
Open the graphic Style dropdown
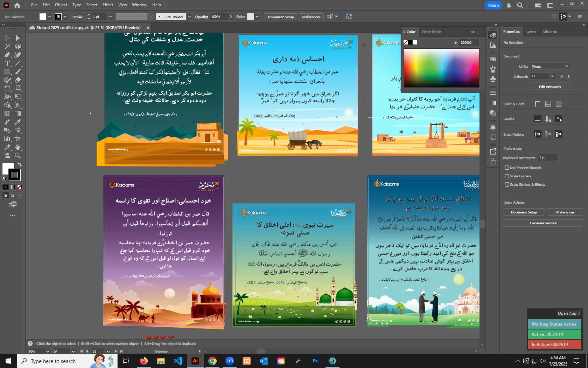pos(257,17)
